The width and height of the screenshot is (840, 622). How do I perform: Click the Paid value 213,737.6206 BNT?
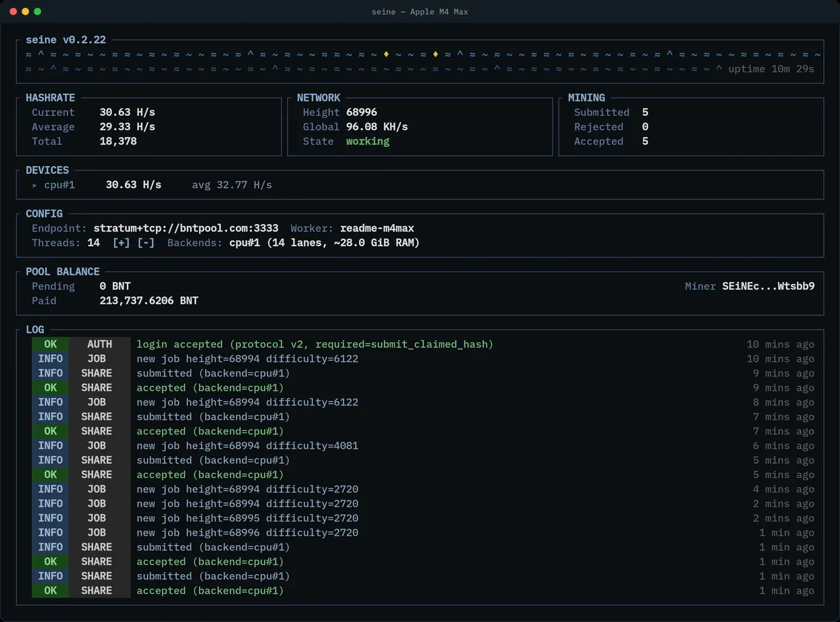(149, 301)
